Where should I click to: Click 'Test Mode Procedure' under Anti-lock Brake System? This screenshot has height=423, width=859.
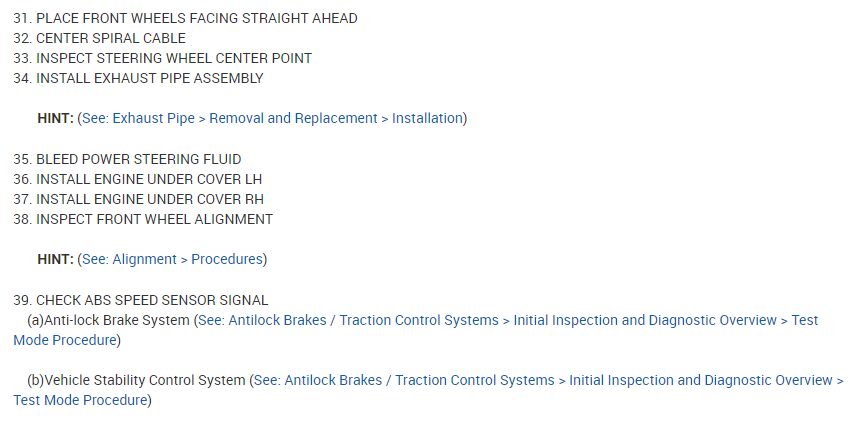click(65, 340)
